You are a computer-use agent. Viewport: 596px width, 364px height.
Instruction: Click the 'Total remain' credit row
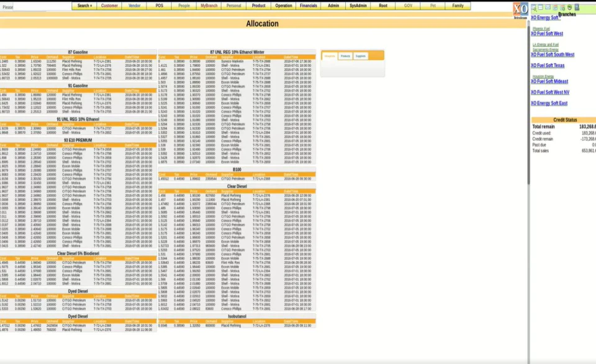564,127
